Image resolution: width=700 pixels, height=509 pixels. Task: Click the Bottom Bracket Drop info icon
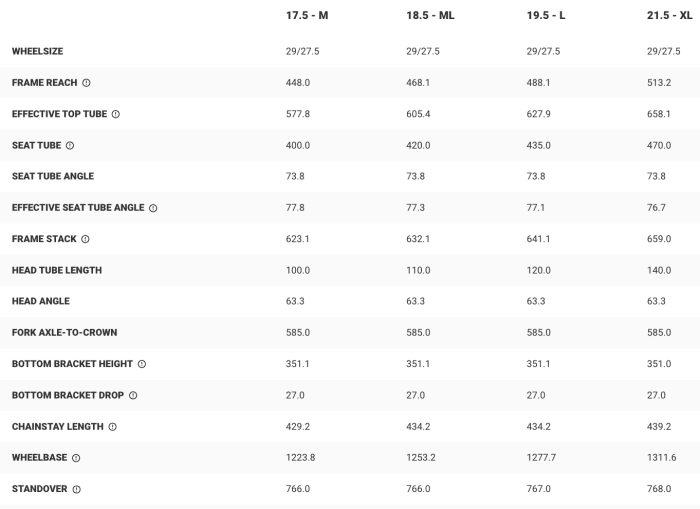pyautogui.click(x=133, y=395)
